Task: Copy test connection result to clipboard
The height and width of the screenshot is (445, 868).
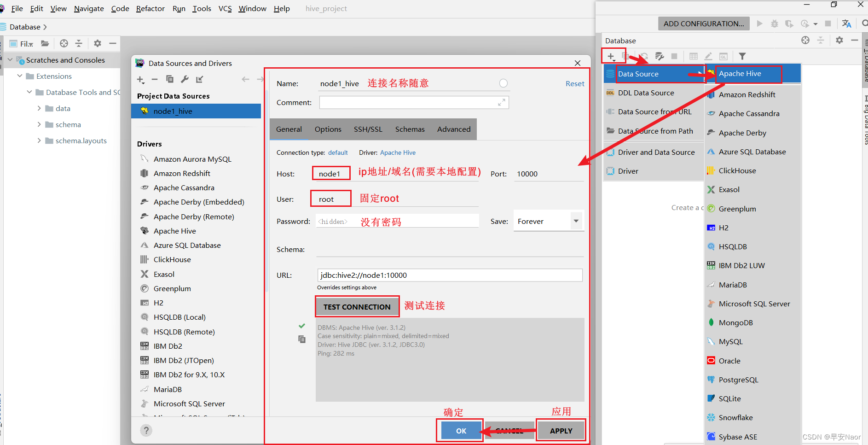Action: [302, 340]
